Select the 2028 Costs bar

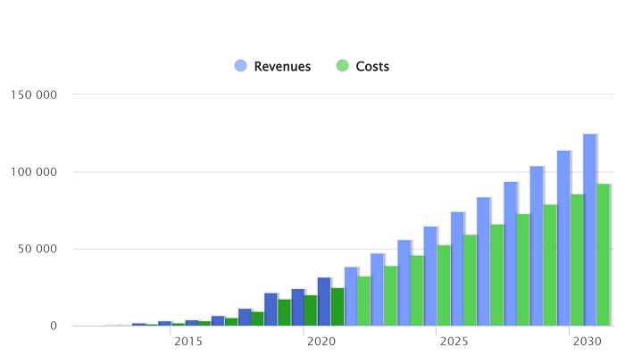(523, 270)
